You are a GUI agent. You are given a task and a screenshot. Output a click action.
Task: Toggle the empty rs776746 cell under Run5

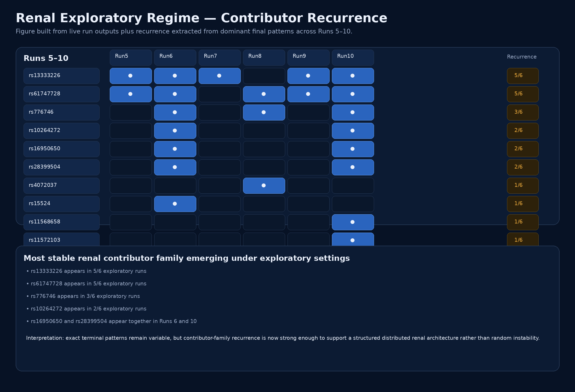click(131, 112)
